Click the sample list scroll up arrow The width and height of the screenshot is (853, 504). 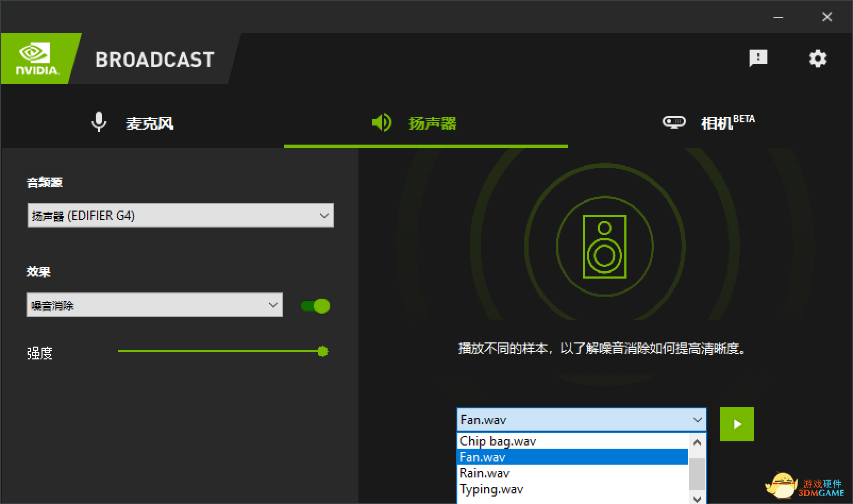[697, 442]
